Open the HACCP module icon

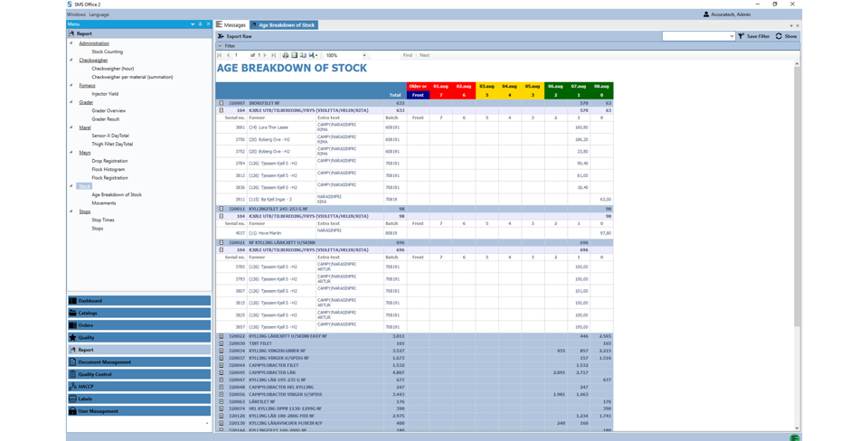tap(72, 387)
